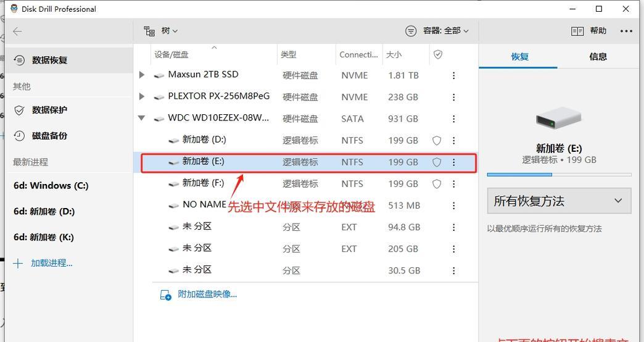Expand the PLEXTOR PX-256M8PeG tree node
The image size is (644, 342).
click(x=142, y=96)
